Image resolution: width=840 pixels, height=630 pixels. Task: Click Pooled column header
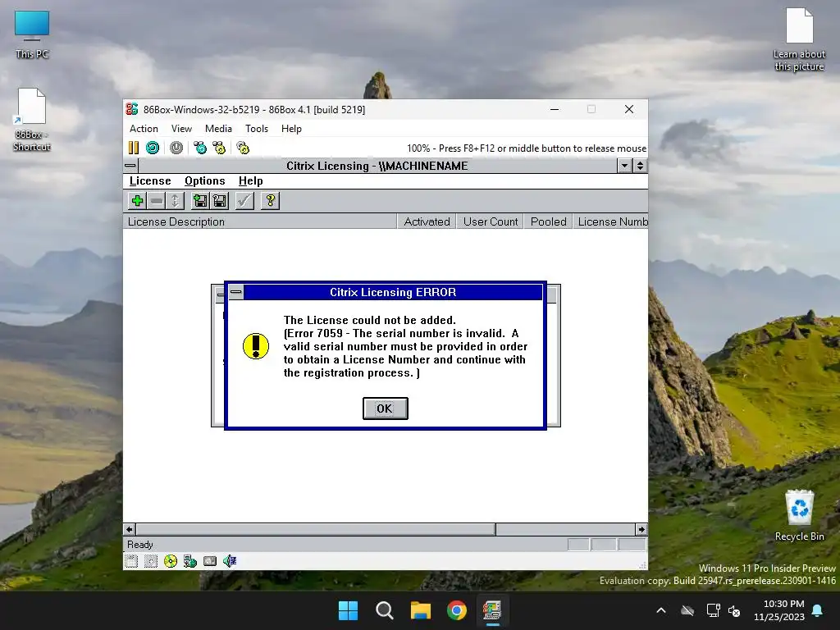(549, 221)
